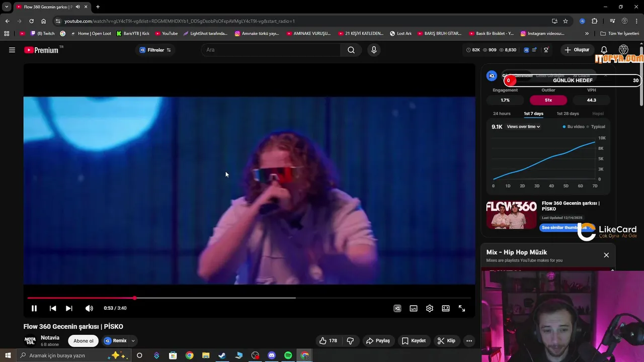Close the Mix - Hip Hop Müzik panel
Screen dimensions: 644x362
[x=606, y=255]
